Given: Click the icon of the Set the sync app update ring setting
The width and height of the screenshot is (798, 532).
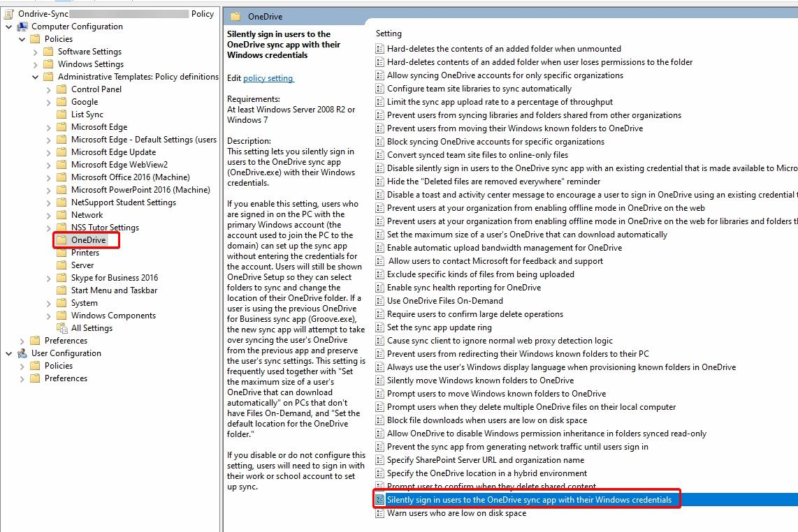Looking at the screenshot, I should (x=379, y=327).
